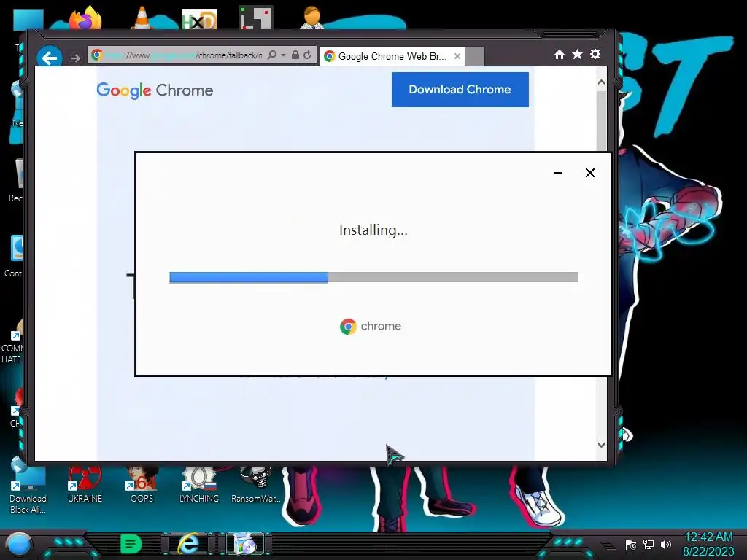Open the address bar dropdown arrow
The image size is (747, 560).
coord(284,55)
